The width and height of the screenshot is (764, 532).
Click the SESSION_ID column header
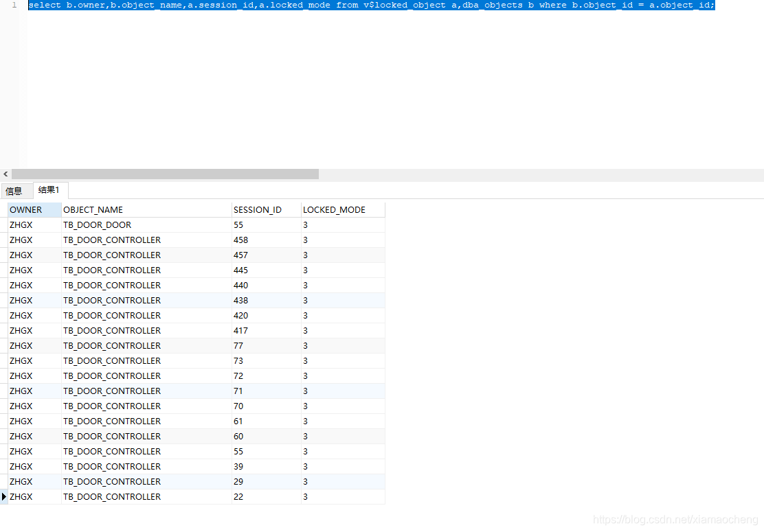tap(266, 210)
